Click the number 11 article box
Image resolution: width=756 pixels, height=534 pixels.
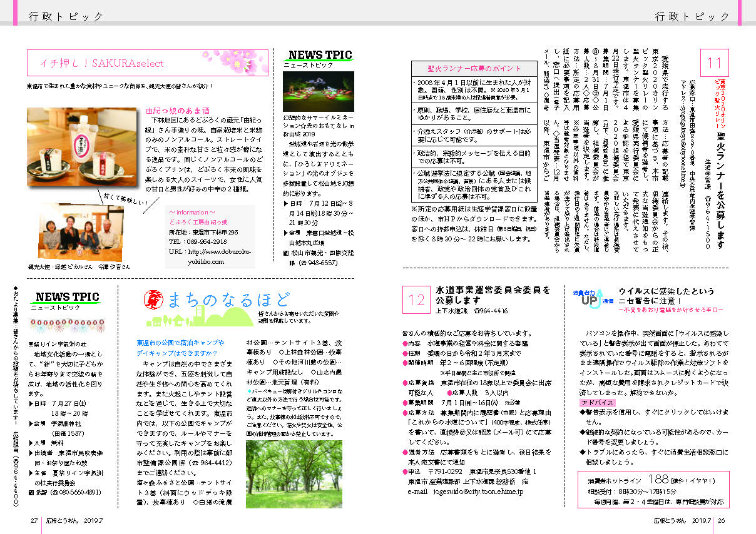[713, 63]
